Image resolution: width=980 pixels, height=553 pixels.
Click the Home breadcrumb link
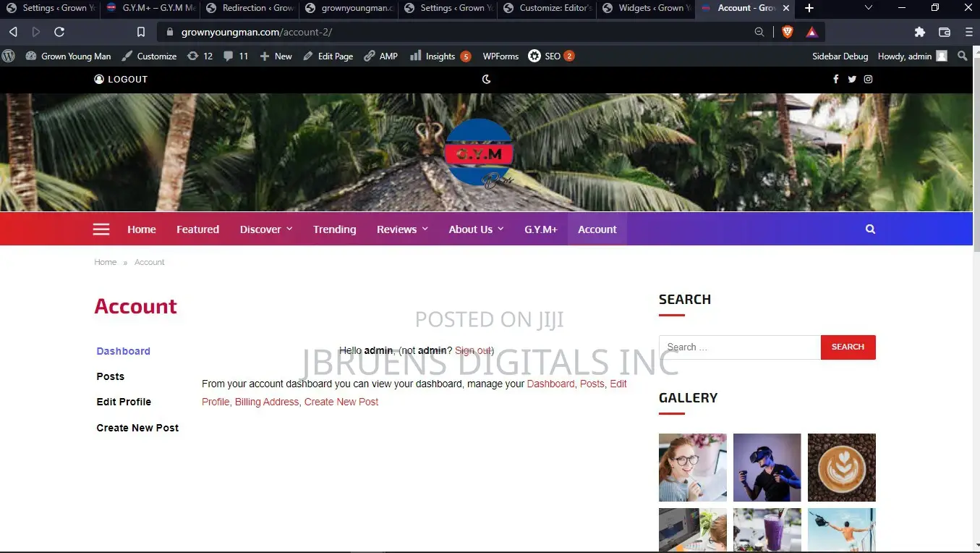(x=105, y=262)
